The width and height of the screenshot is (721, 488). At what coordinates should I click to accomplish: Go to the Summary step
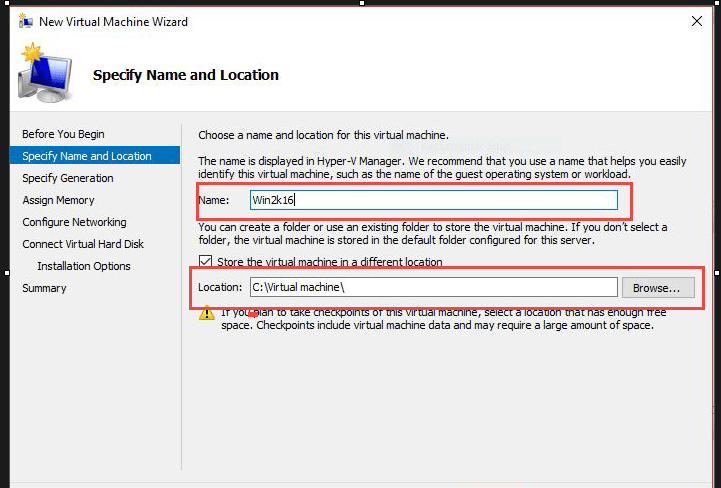tap(44, 288)
